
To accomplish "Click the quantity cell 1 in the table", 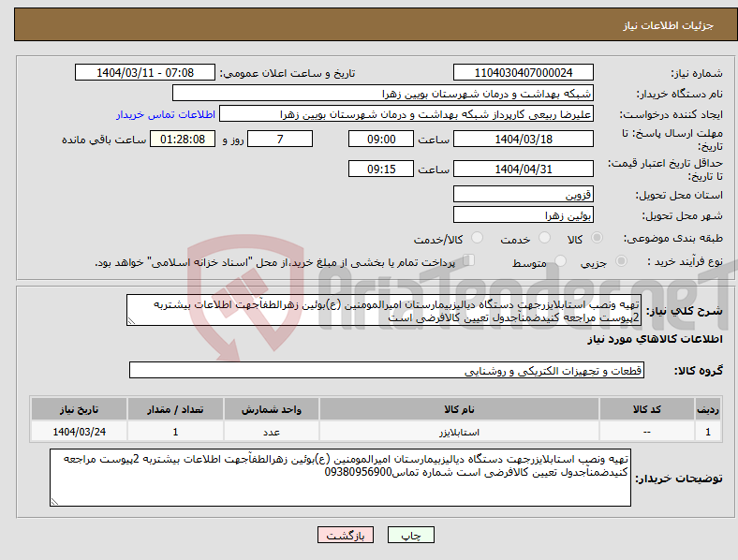I will tap(175, 432).
